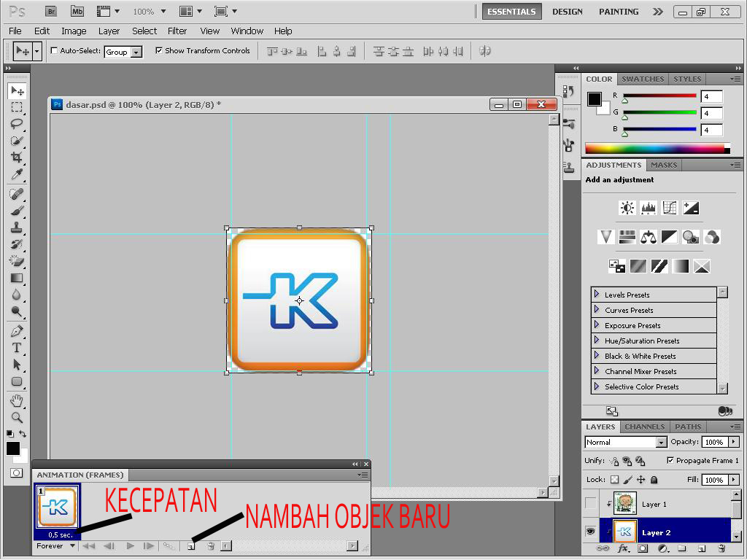Viewport: 747px width, 560px height.
Task: Expand Exposure Presets
Action: point(597,324)
